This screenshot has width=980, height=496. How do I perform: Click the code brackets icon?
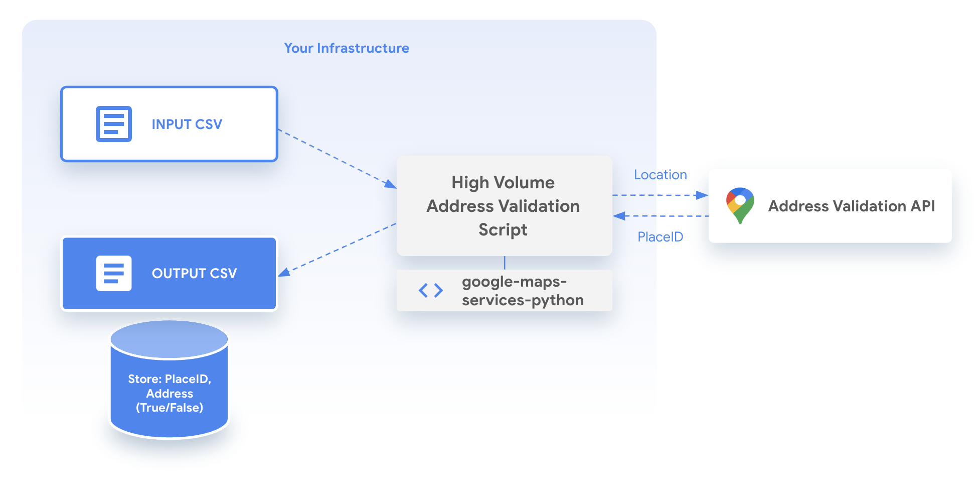click(431, 291)
